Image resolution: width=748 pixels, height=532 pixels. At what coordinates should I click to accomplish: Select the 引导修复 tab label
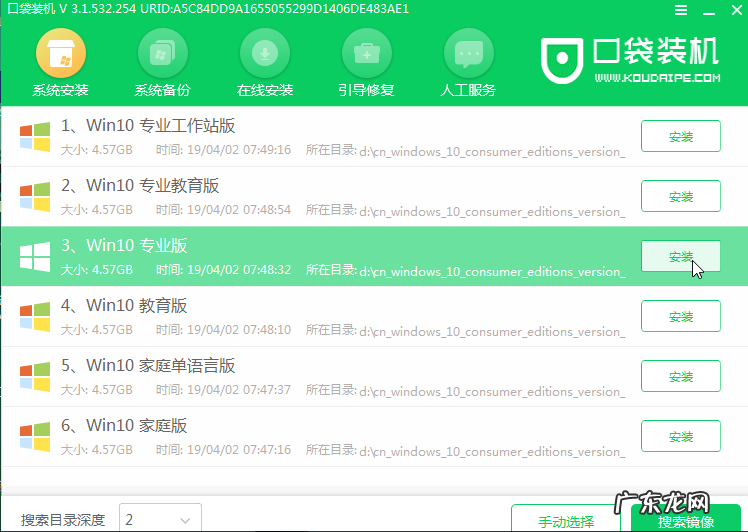(x=367, y=90)
